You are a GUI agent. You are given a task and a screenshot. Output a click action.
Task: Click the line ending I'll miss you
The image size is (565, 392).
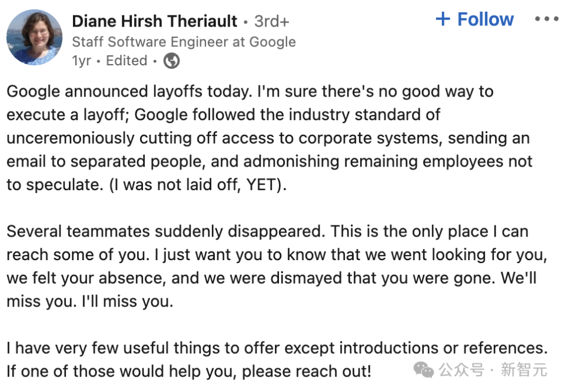click(90, 301)
